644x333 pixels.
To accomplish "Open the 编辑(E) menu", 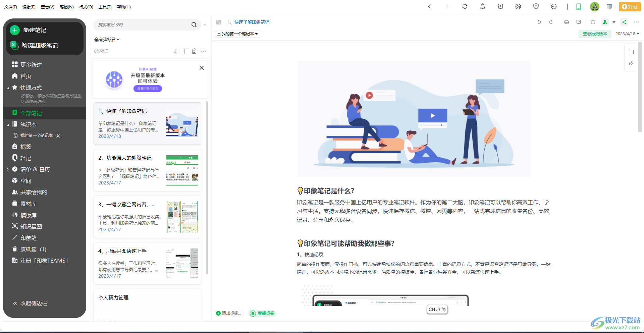I will (29, 7).
